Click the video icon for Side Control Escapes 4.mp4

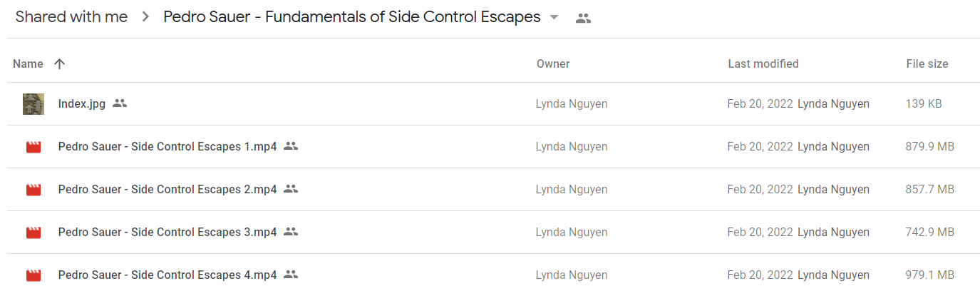coord(33,275)
